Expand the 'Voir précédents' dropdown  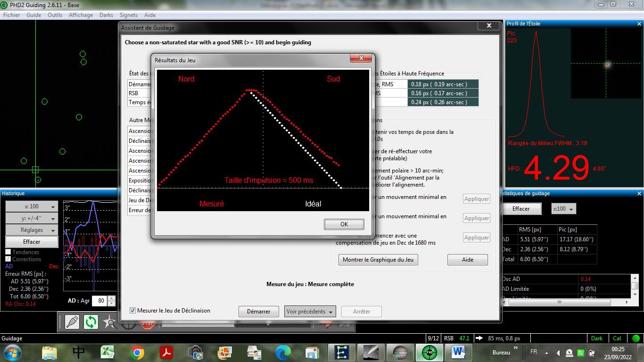point(310,312)
